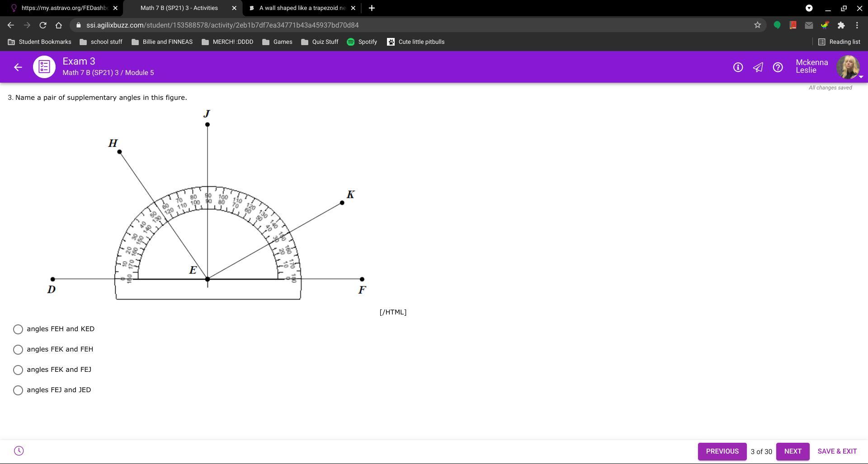Click the clock timer icon at bottom left

click(19, 451)
